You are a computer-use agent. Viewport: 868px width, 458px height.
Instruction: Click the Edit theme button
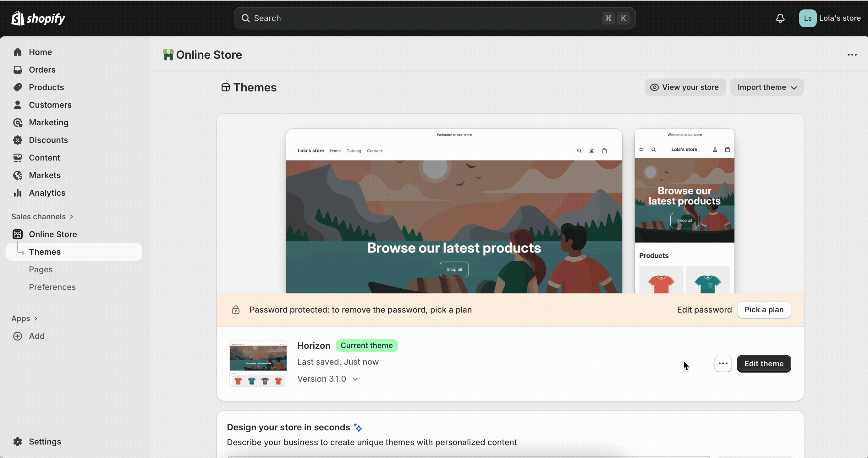coord(764,364)
